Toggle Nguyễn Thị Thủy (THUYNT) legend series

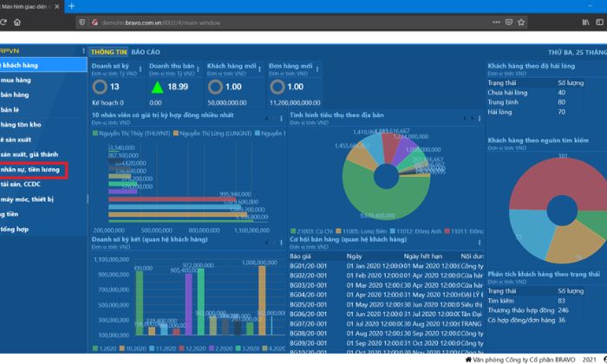click(131, 133)
